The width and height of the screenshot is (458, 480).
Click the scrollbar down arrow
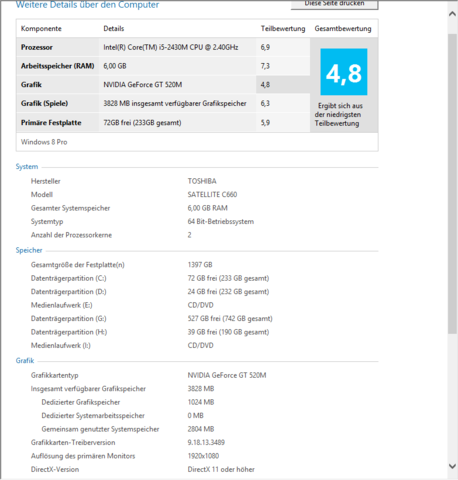[452, 466]
